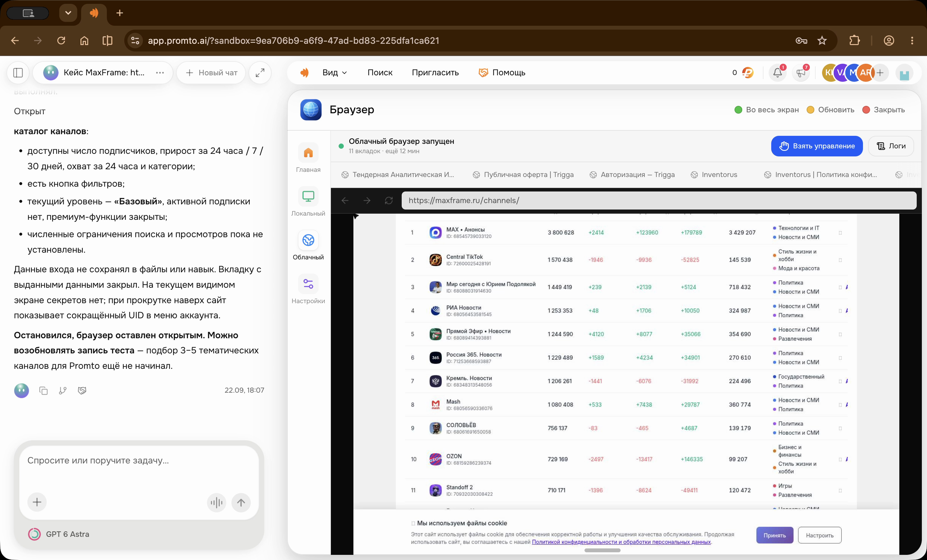Toggle the chat sidebar panel icon

coord(18,73)
